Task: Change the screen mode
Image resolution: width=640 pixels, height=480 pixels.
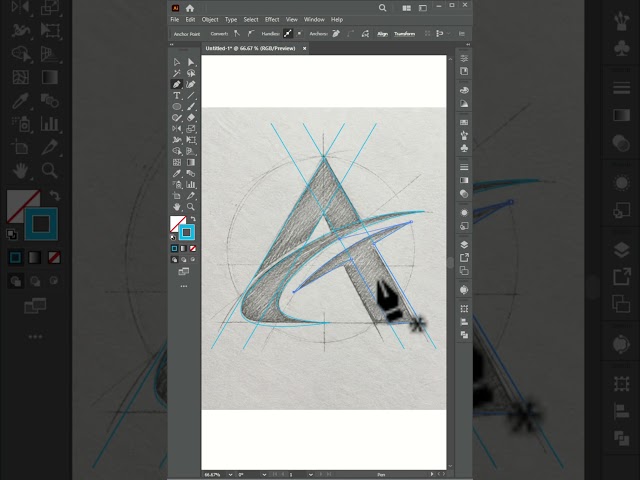Action: pyautogui.click(x=184, y=271)
